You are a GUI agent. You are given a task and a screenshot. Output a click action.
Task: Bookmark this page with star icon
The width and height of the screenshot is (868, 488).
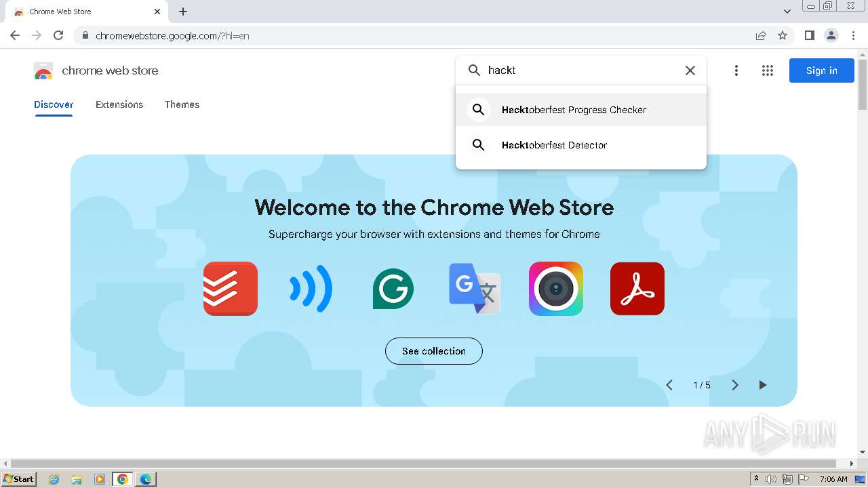pyautogui.click(x=783, y=35)
